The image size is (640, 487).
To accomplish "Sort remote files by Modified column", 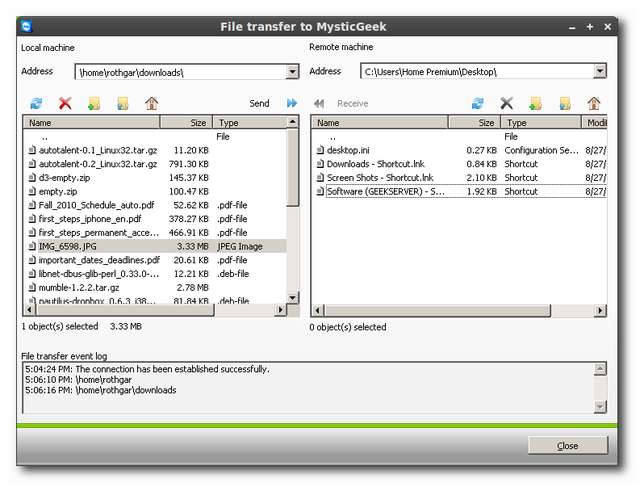I will coord(595,122).
